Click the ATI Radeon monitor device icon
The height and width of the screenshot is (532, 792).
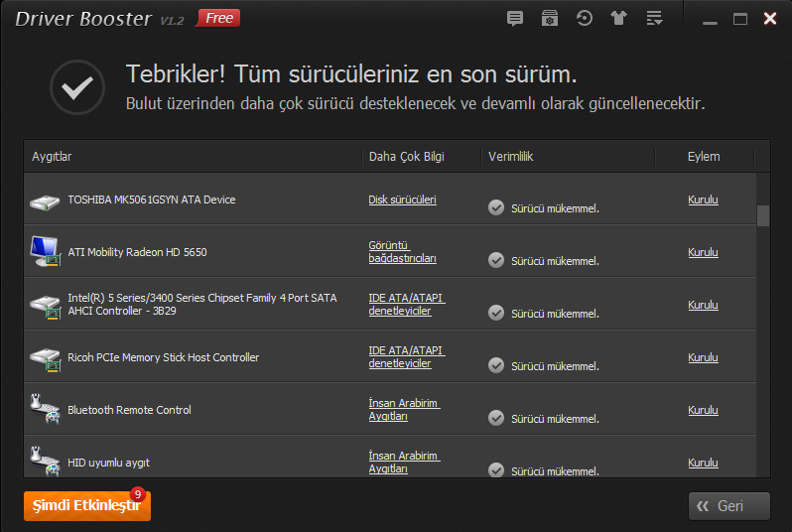click(45, 251)
